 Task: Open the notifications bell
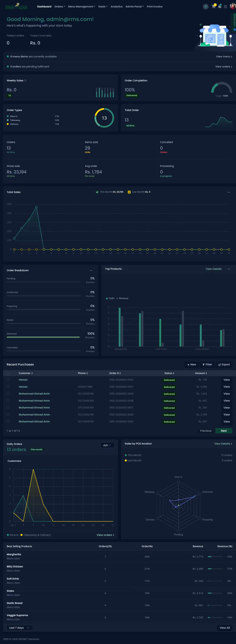219,7
